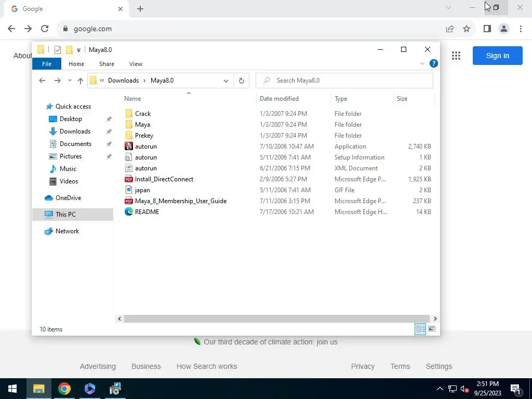This screenshot has height=399, width=532.
Task: Share this page from Chrome's address bar
Action: click(x=450, y=29)
